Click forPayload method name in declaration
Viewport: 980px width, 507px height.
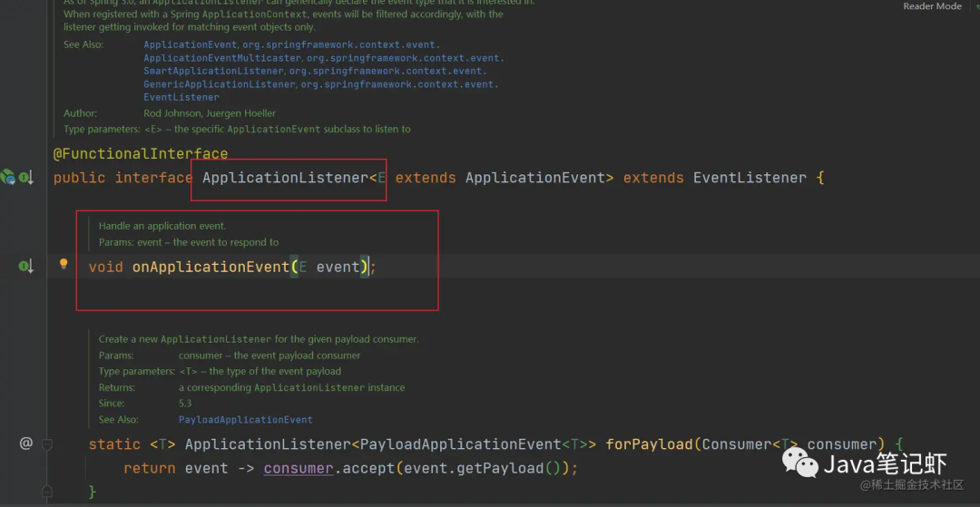(648, 444)
